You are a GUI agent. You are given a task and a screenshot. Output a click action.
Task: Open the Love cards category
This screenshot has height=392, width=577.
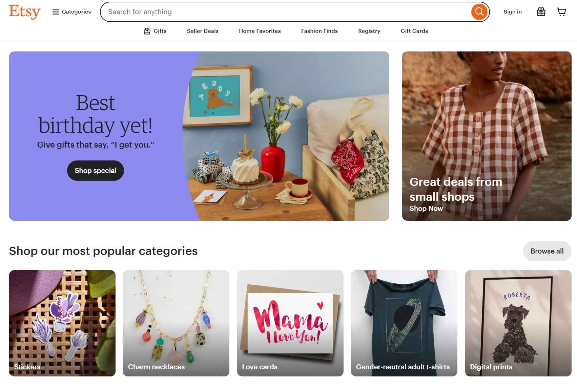pyautogui.click(x=290, y=323)
